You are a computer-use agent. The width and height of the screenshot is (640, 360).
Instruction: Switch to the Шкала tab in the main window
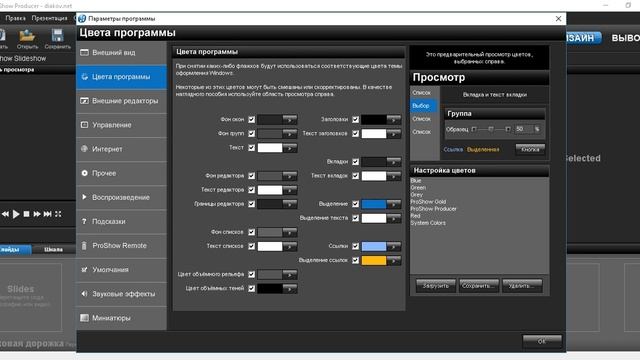[53, 249]
